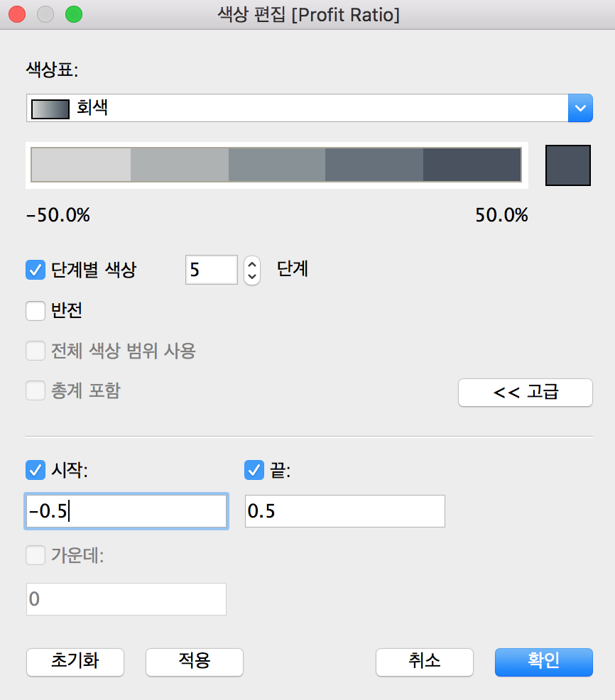Decrease steps with the stepper down arrow
Image resolution: width=615 pixels, height=700 pixels.
coord(252,276)
